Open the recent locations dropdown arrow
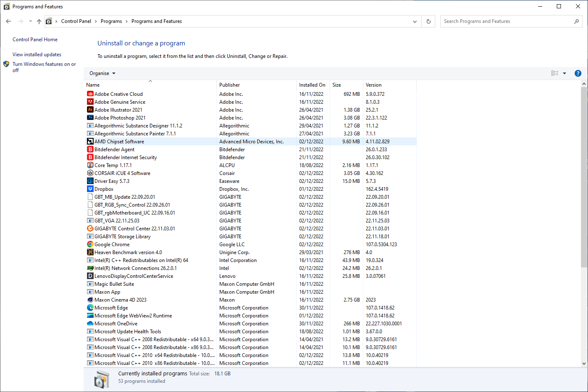The width and height of the screenshot is (588, 392). coord(30,21)
